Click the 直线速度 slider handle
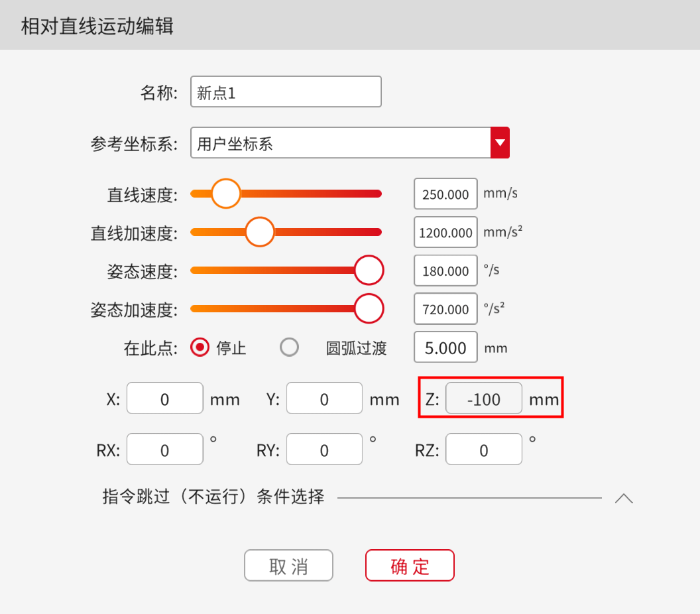700x614 pixels. (x=226, y=194)
